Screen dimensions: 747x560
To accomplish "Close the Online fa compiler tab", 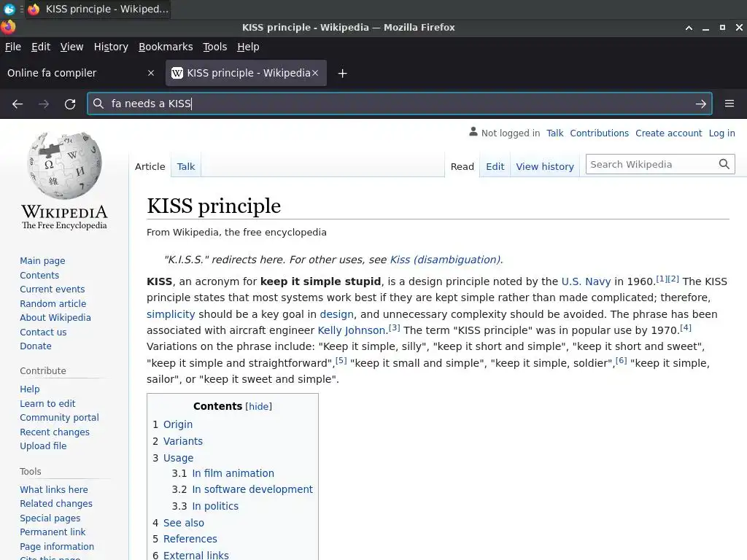I will tap(151, 73).
